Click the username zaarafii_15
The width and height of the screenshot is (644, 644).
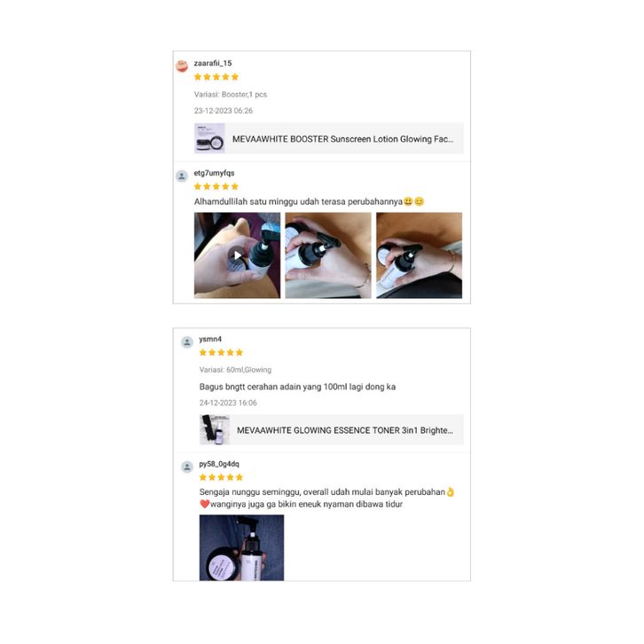point(213,63)
